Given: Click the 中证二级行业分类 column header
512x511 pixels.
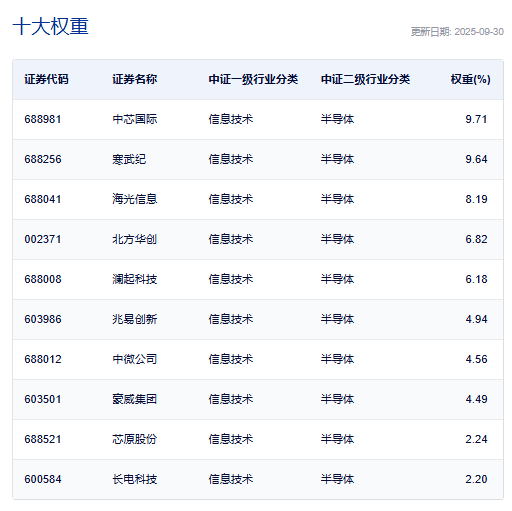Looking at the screenshot, I should [x=365, y=79].
